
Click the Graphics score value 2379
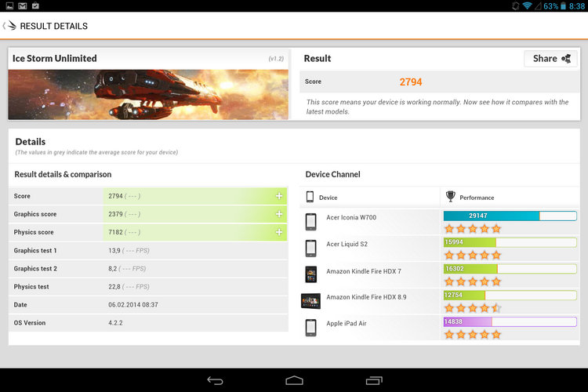click(x=115, y=214)
